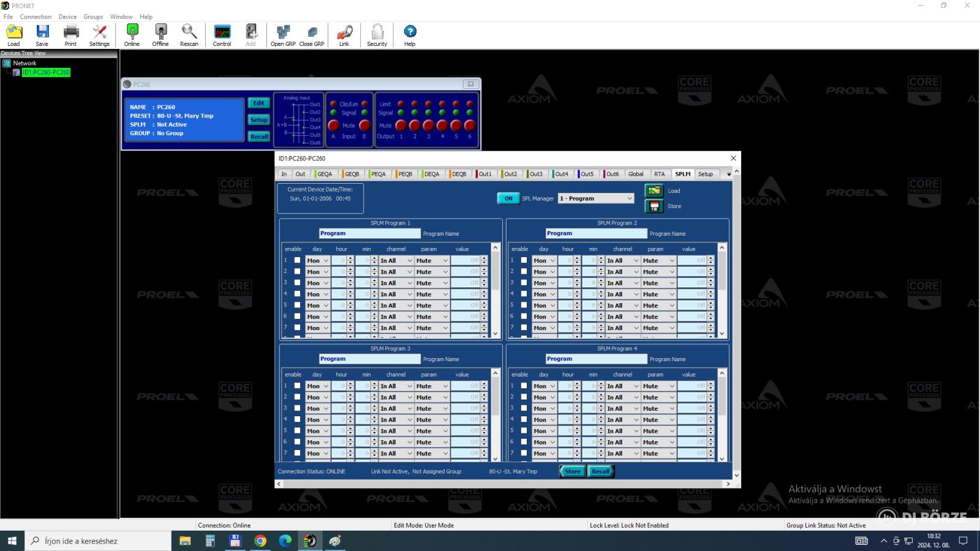The width and height of the screenshot is (980, 551).
Task: Enable row 4 checkbox in SPLM Program 3
Action: 297,419
